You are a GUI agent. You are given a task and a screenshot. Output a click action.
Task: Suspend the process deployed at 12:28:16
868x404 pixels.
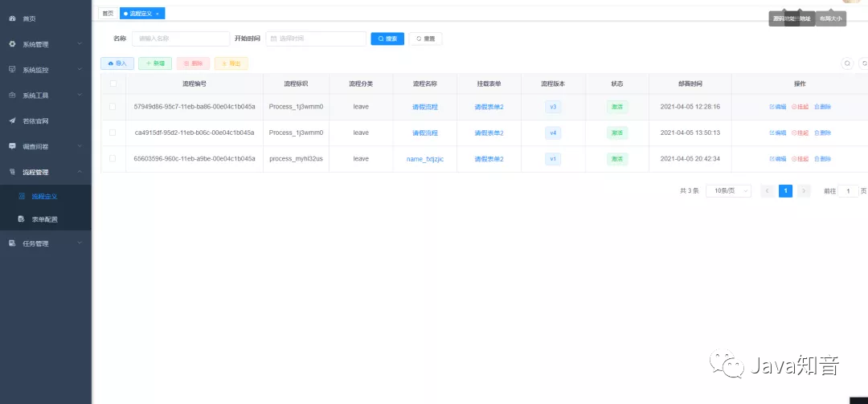click(x=800, y=107)
